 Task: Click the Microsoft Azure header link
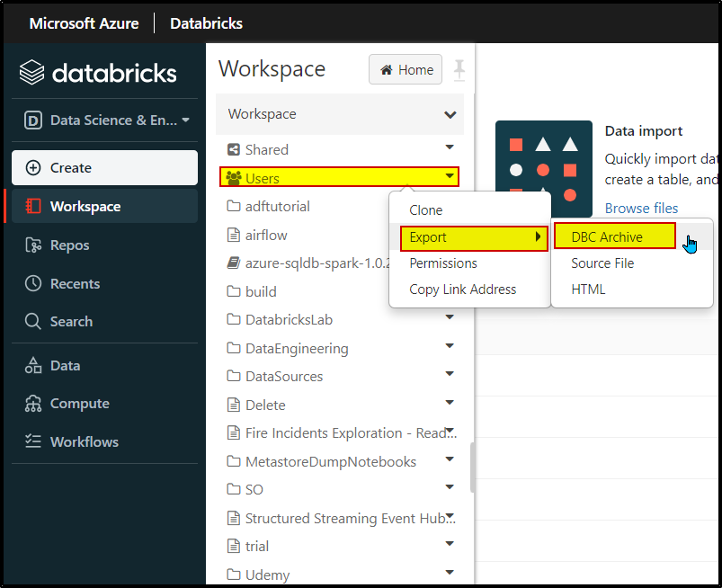coord(84,23)
